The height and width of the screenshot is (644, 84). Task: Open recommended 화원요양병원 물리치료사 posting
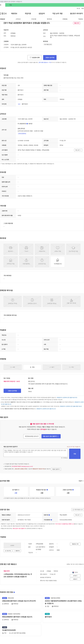coord(17,617)
